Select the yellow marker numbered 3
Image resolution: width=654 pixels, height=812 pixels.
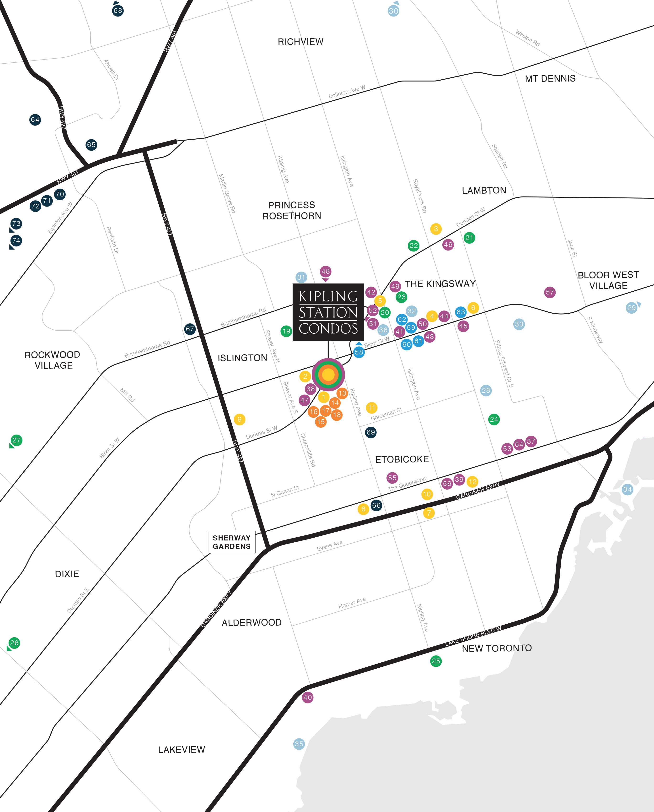[x=436, y=229]
